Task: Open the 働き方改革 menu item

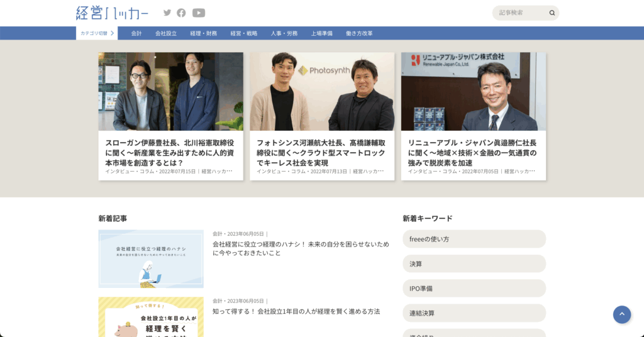Action: [x=359, y=33]
